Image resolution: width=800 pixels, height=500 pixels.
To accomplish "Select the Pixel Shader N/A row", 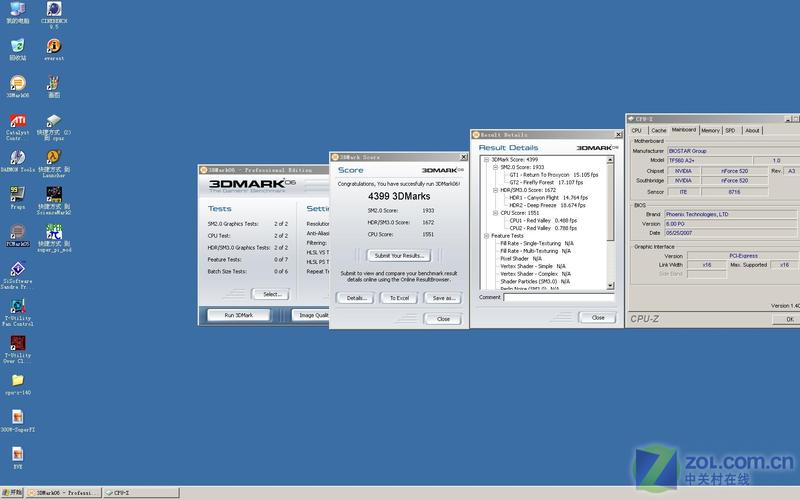I will click(x=521, y=259).
